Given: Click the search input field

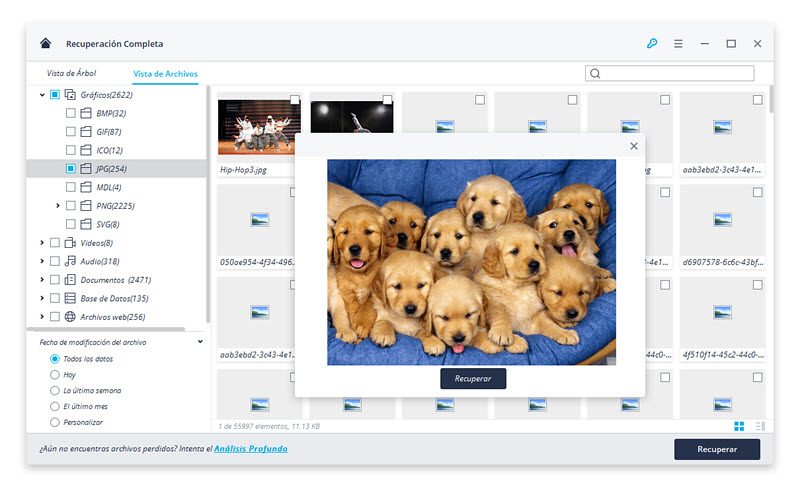Looking at the screenshot, I should [x=669, y=73].
